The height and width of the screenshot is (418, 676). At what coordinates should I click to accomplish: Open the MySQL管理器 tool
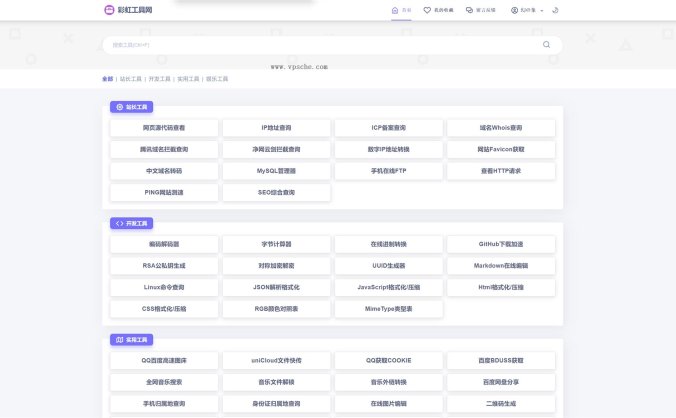pos(276,171)
